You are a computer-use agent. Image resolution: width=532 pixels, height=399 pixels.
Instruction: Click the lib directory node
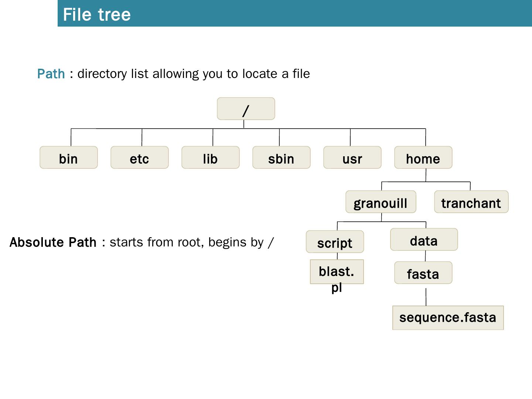point(211,158)
